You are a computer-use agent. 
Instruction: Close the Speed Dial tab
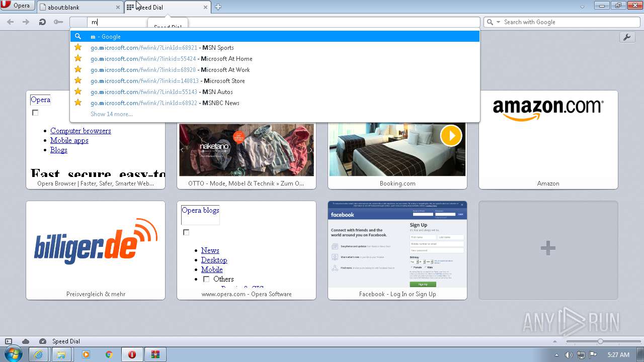point(205,8)
